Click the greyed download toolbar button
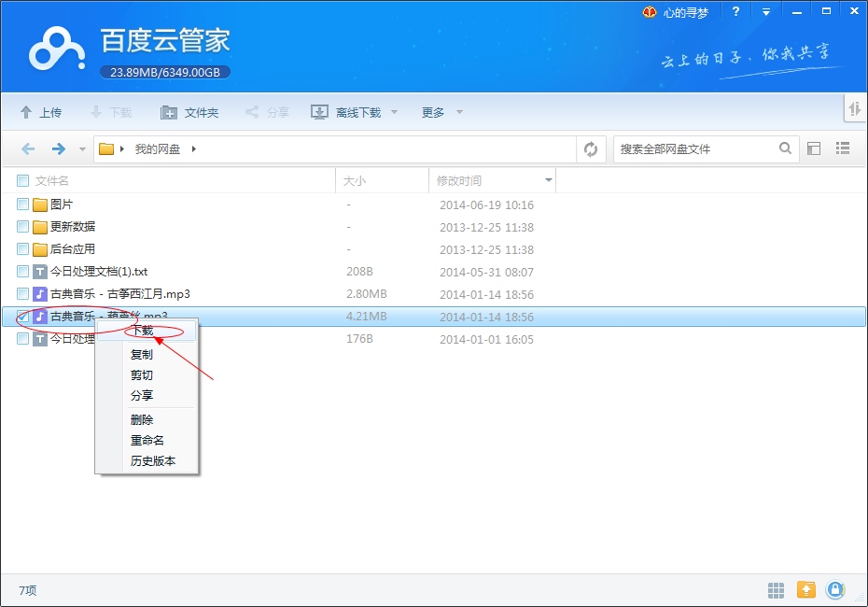The width and height of the screenshot is (868, 607). coord(111,112)
